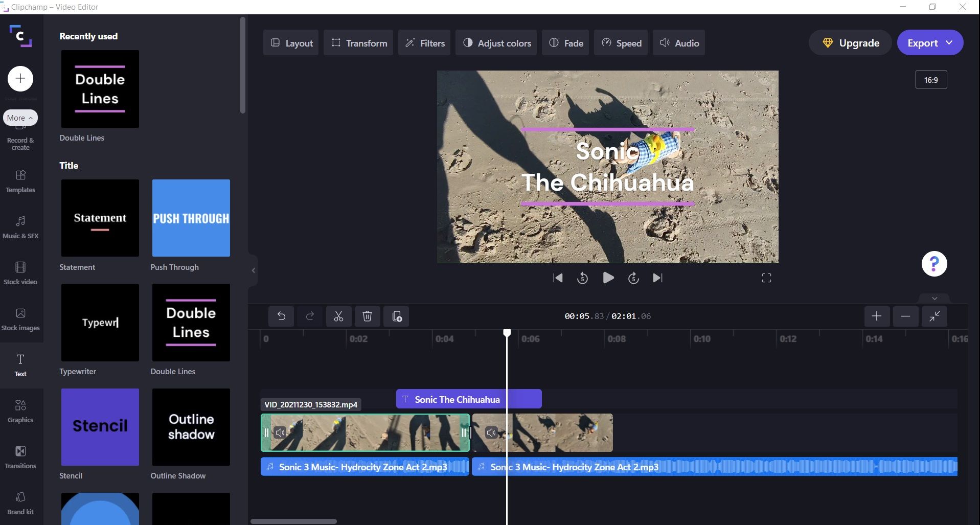Mute audio on the VID_20211230 clip
Screen dimensions: 980x525
coord(280,432)
